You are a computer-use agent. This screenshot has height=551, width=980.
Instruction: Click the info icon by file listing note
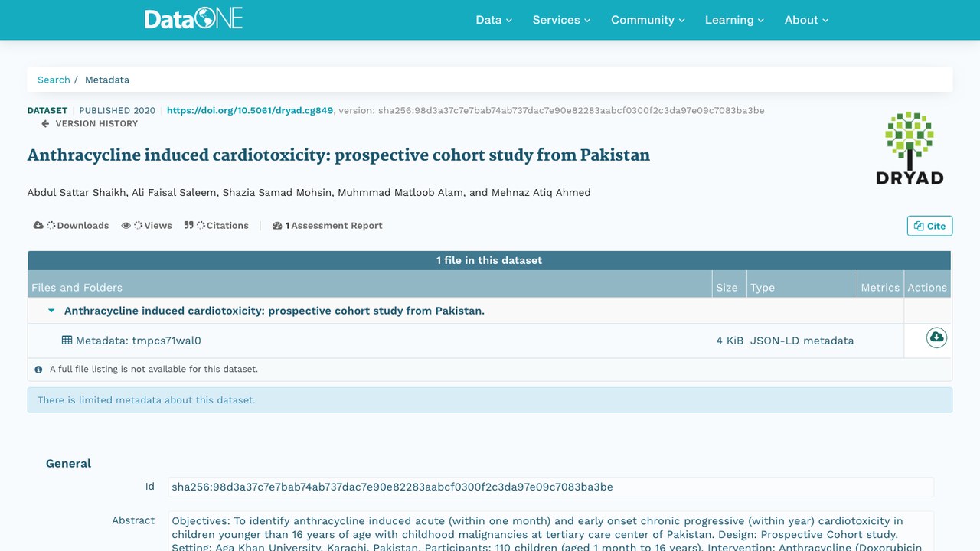(39, 370)
